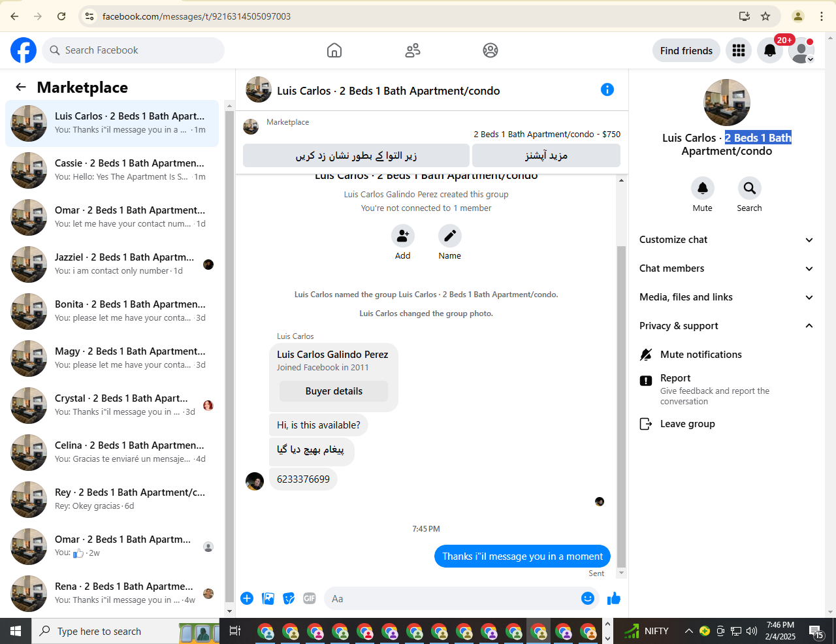Click Leave group text
The width and height of the screenshot is (836, 644).
(x=688, y=424)
